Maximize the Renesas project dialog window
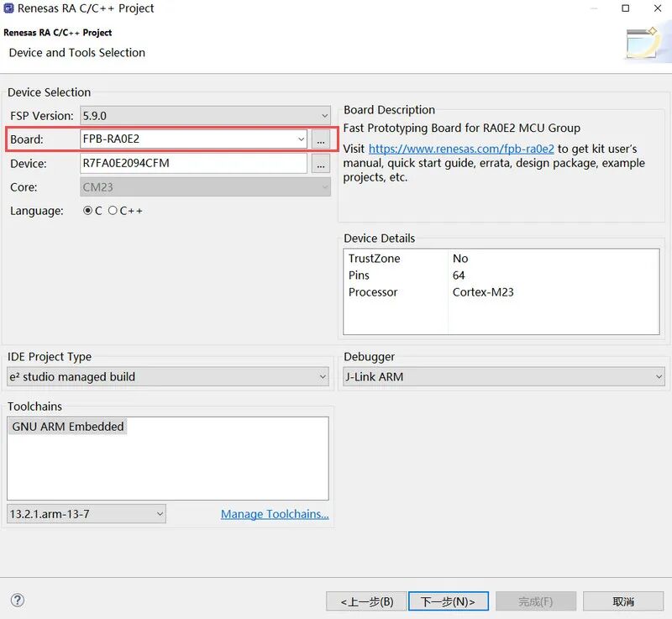This screenshot has width=672, height=619. tap(625, 8)
